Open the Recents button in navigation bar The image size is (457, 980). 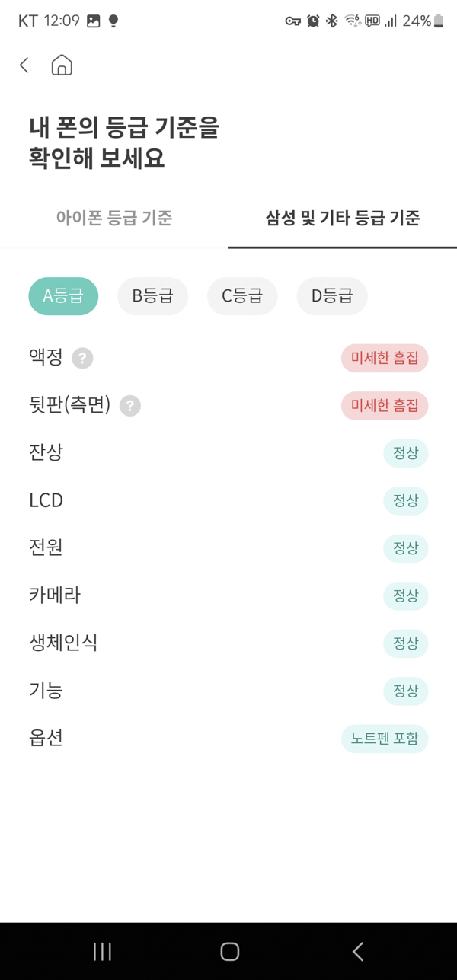click(101, 951)
